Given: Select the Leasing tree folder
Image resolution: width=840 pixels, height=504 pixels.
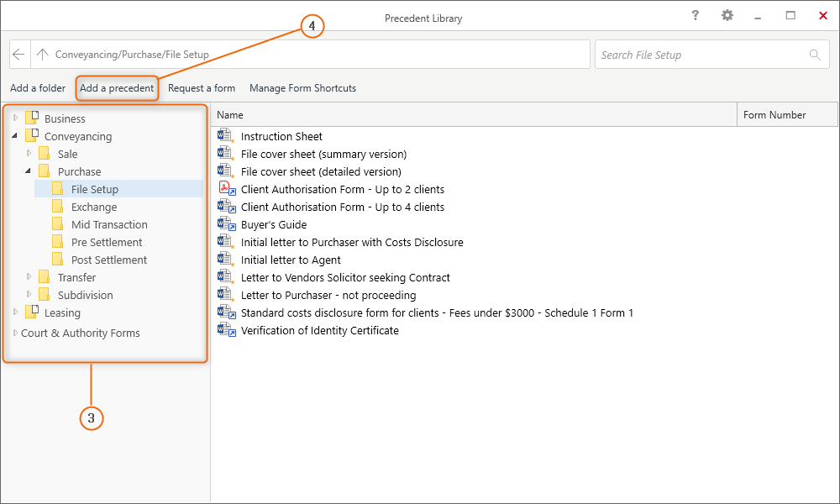Looking at the screenshot, I should [62, 312].
